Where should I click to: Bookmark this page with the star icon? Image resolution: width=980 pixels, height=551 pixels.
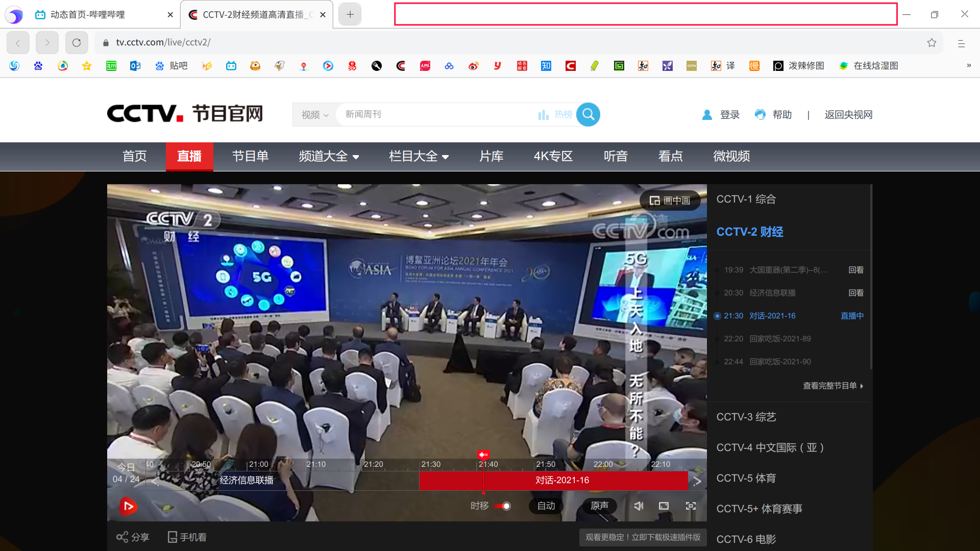932,43
